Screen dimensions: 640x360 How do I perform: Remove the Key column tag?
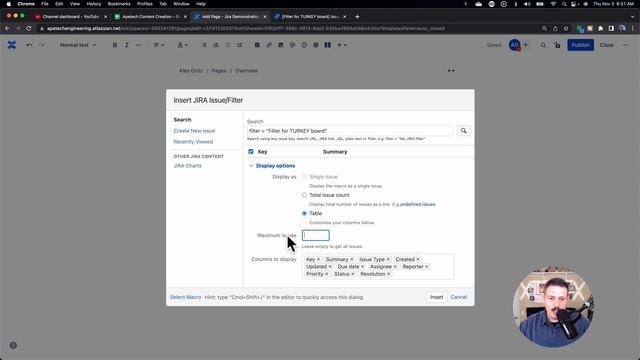tap(319, 259)
